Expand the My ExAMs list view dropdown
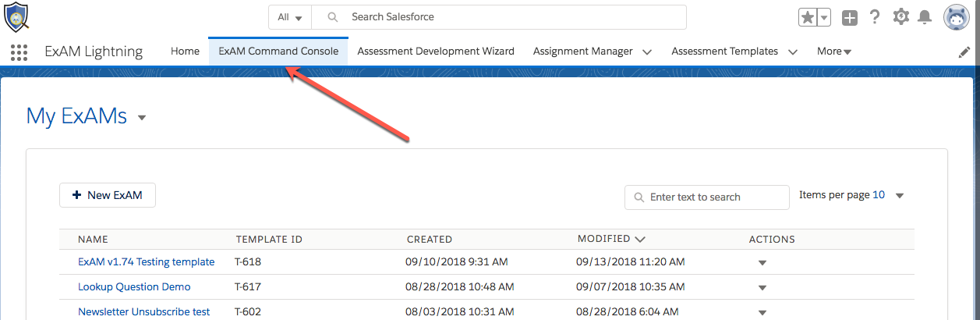The width and height of the screenshot is (980, 320). click(142, 118)
